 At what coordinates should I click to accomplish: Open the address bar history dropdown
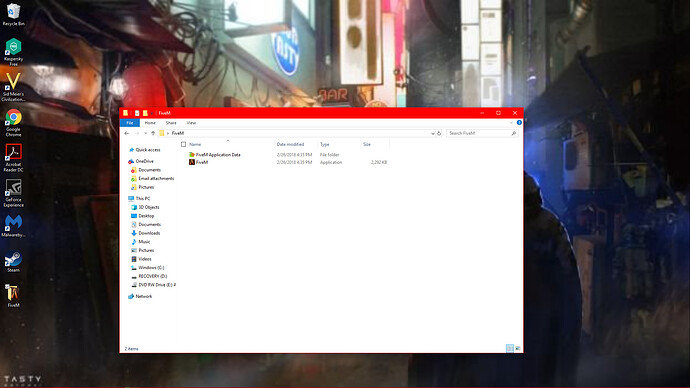[x=433, y=133]
